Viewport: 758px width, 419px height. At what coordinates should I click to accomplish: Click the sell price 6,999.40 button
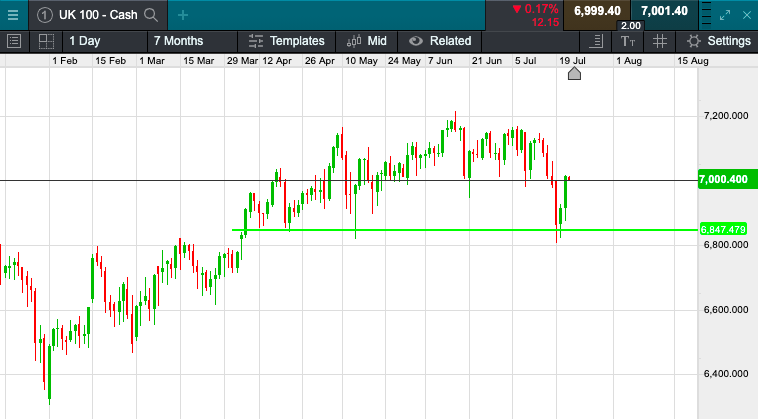[x=597, y=11]
